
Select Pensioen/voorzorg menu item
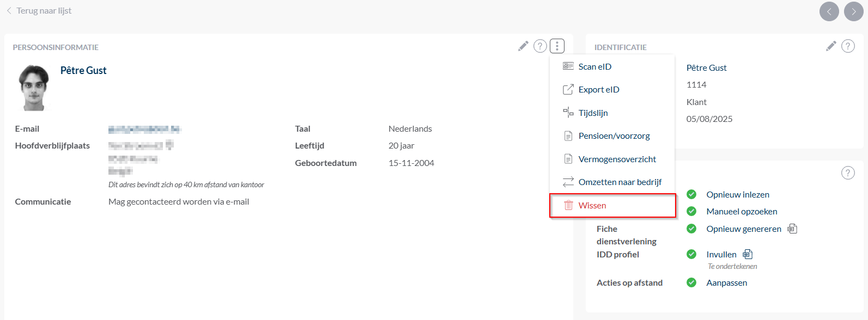pos(614,136)
